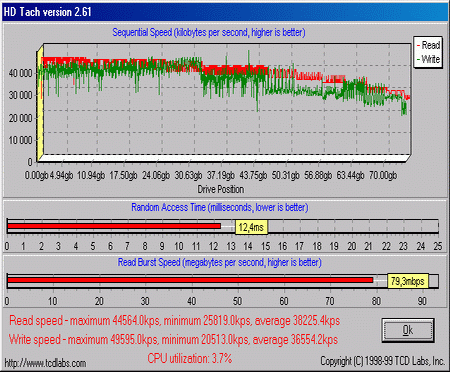Click the 0.00gb x-axis label
The image size is (450, 372).
pos(37,175)
